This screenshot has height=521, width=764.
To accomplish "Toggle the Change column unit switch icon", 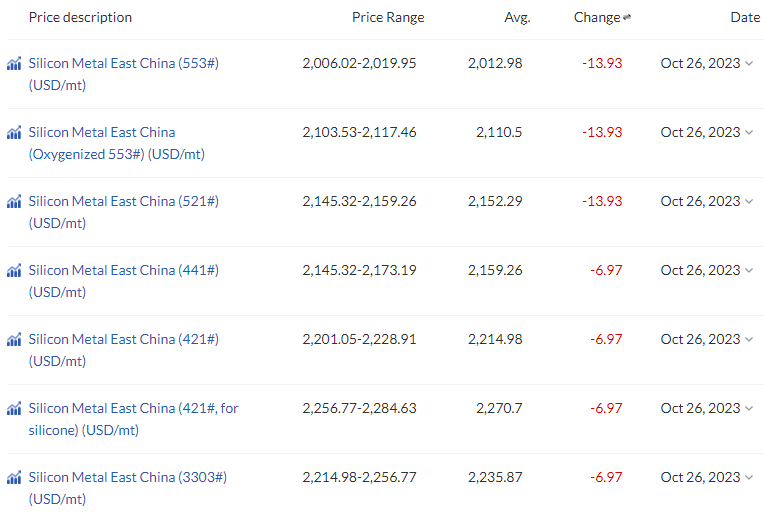I will pyautogui.click(x=627, y=17).
